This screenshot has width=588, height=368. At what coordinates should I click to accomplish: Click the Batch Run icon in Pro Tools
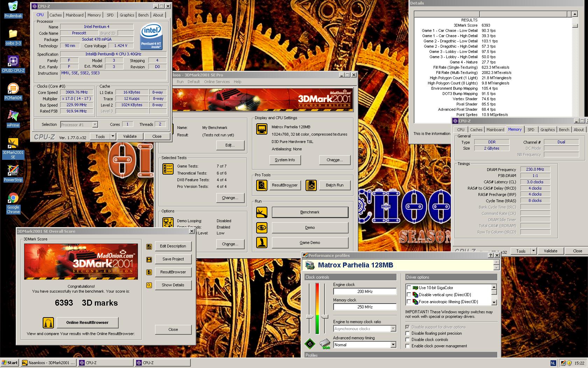tap(311, 185)
